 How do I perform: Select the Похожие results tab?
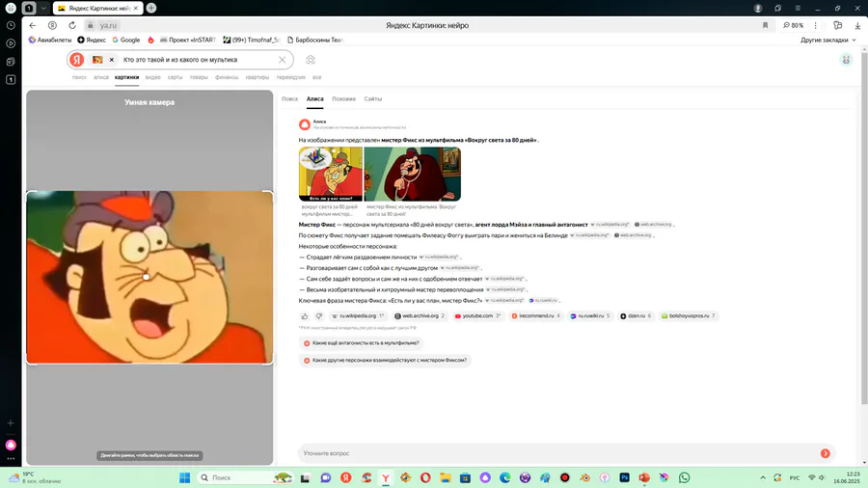pos(343,99)
